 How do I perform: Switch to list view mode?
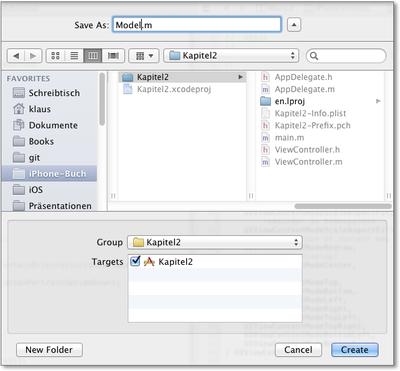pyautogui.click(x=74, y=56)
